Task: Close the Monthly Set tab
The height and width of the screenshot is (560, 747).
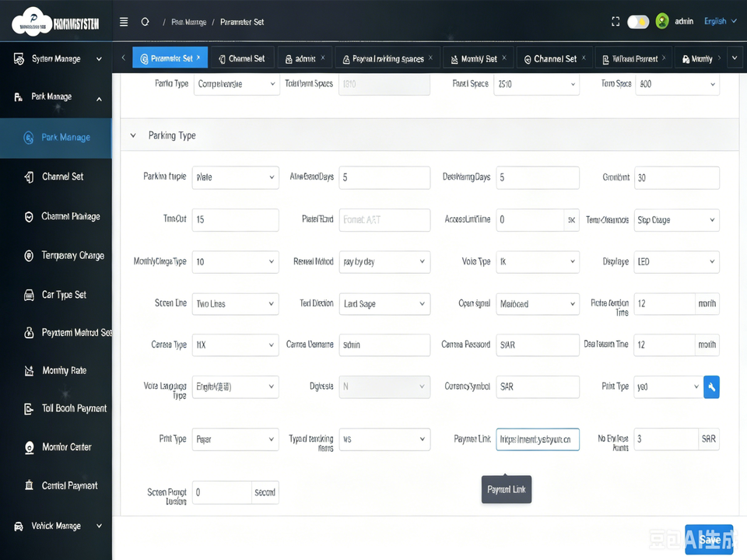Action: tap(504, 58)
